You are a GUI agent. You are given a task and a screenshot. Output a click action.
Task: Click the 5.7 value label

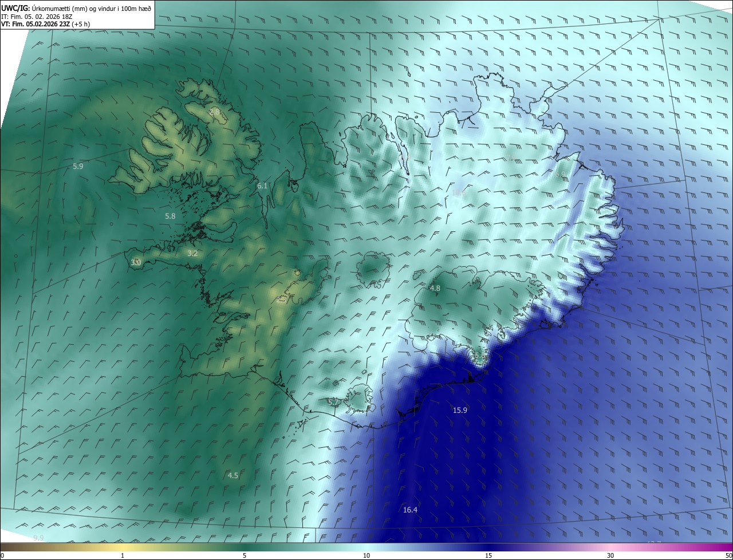(x=333, y=402)
